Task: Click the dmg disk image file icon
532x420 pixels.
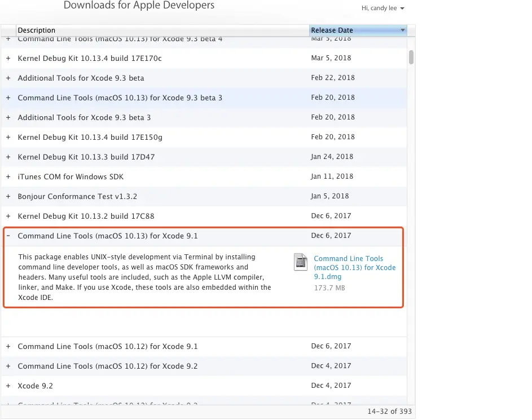Action: 301,262
